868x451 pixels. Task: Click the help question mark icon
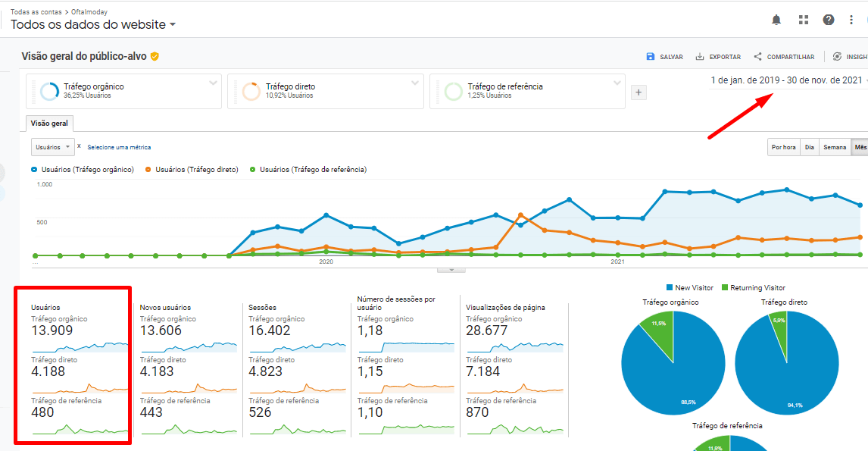(x=829, y=20)
